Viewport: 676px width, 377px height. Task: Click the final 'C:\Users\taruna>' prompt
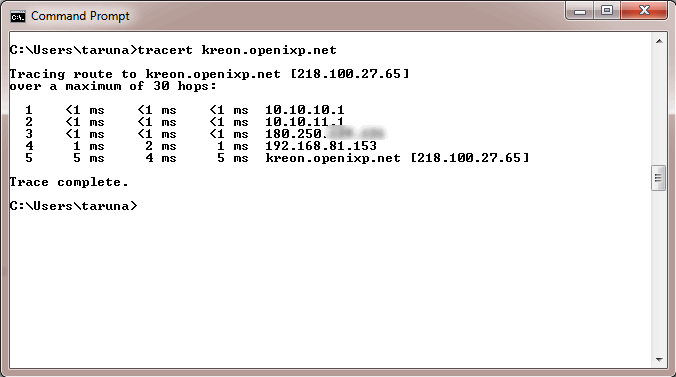click(73, 206)
